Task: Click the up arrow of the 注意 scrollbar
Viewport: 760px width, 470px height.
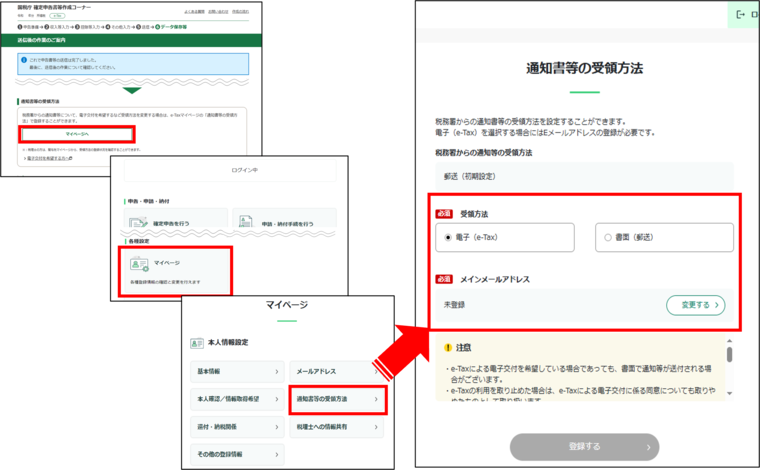Action: pos(729,341)
